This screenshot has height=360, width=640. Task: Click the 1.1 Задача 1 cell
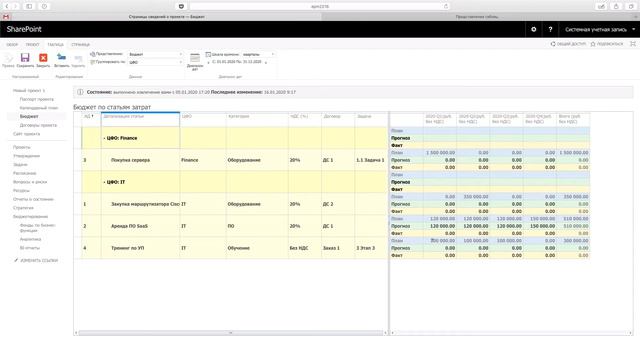click(x=371, y=160)
